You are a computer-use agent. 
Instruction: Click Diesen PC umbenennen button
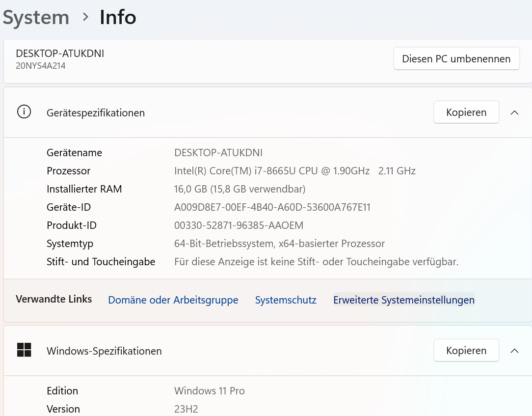[456, 59]
